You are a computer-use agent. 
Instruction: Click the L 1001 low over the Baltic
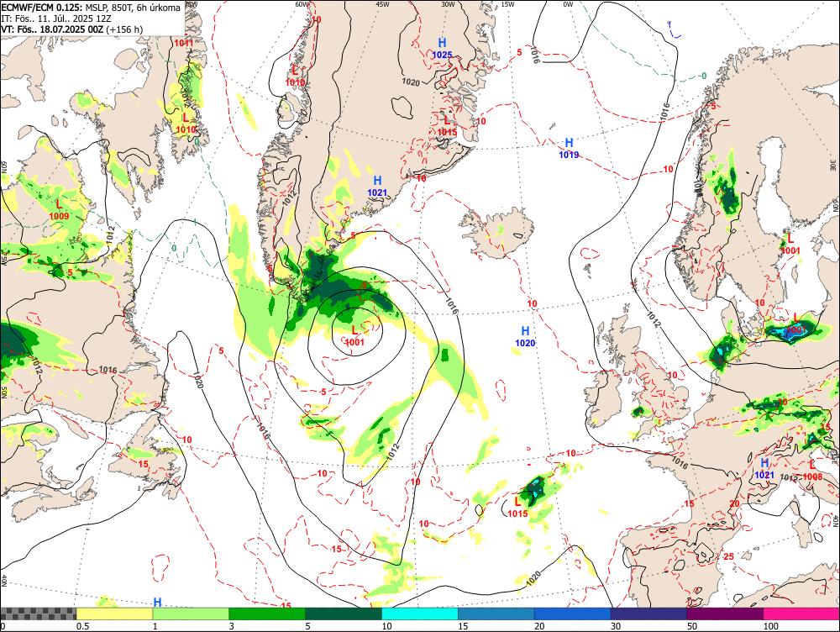[796, 324]
